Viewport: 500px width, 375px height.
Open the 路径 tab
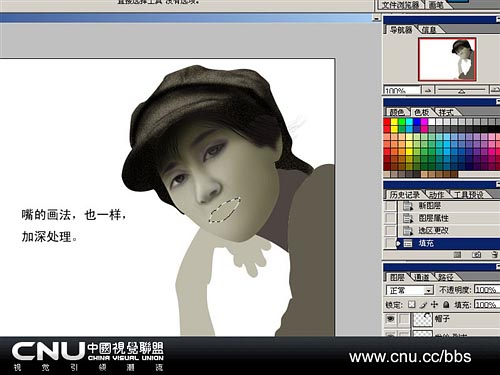point(446,277)
